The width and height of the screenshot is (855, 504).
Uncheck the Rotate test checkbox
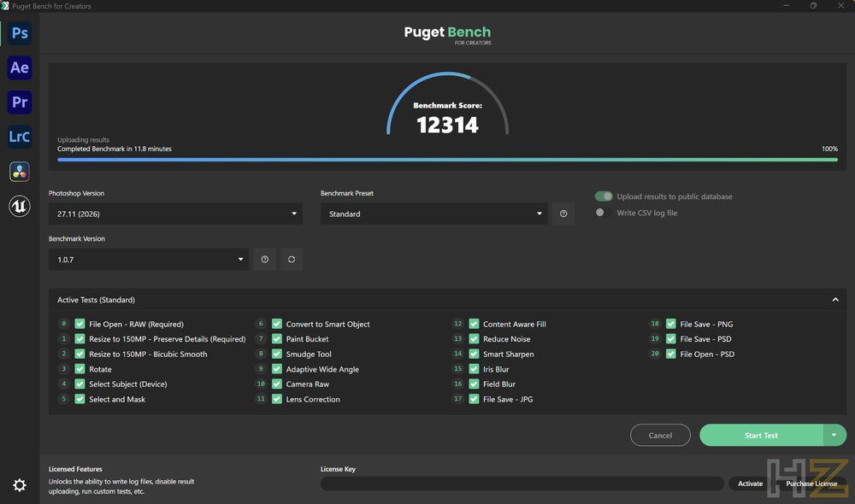click(80, 369)
